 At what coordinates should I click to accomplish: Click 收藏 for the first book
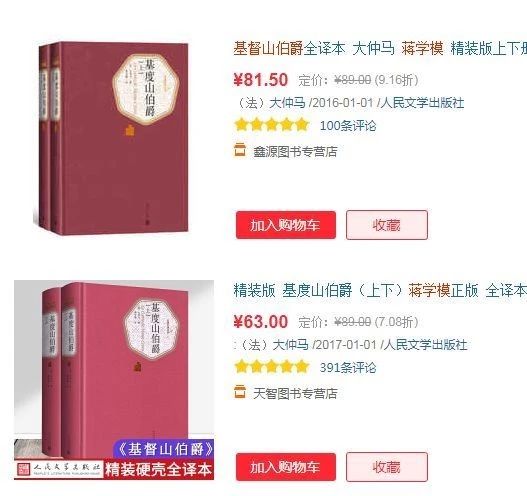[387, 225]
